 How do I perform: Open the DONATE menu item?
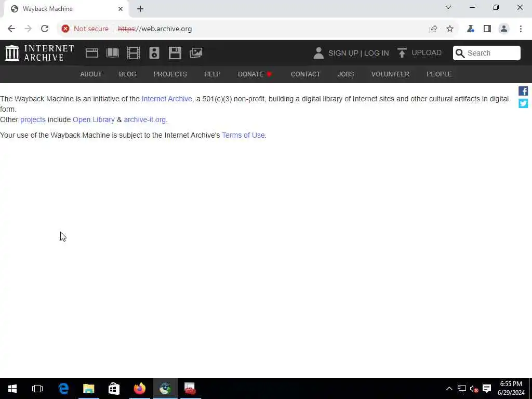tap(255, 74)
